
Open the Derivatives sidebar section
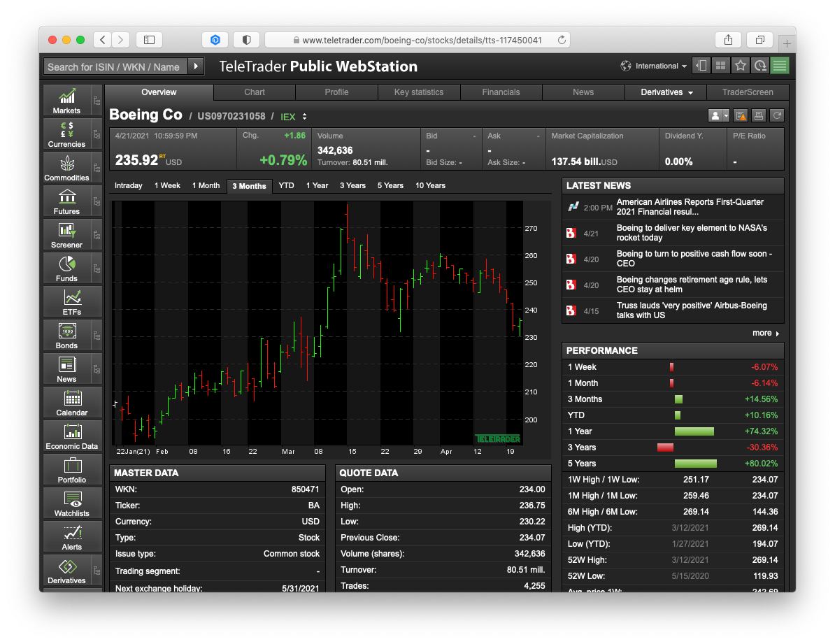click(67, 571)
